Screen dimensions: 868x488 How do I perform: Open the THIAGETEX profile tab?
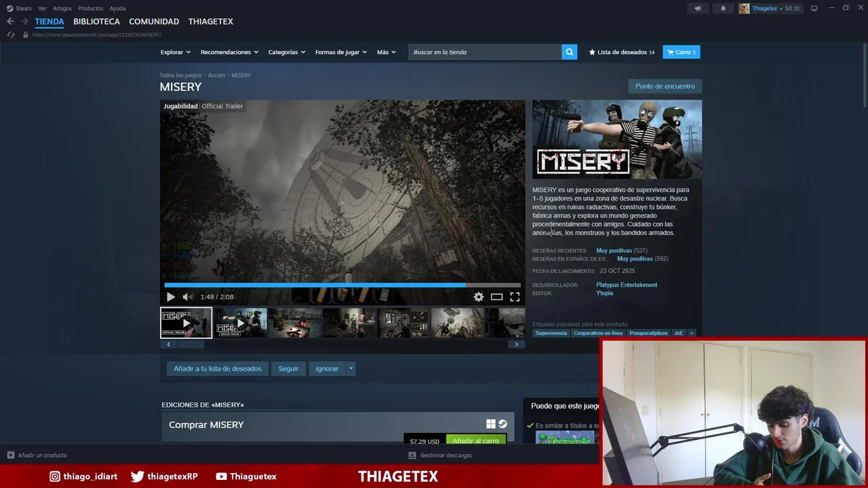[x=210, y=22]
